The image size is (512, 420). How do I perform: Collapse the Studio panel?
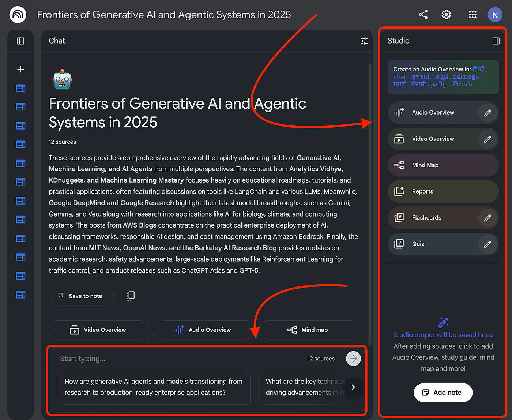496,41
